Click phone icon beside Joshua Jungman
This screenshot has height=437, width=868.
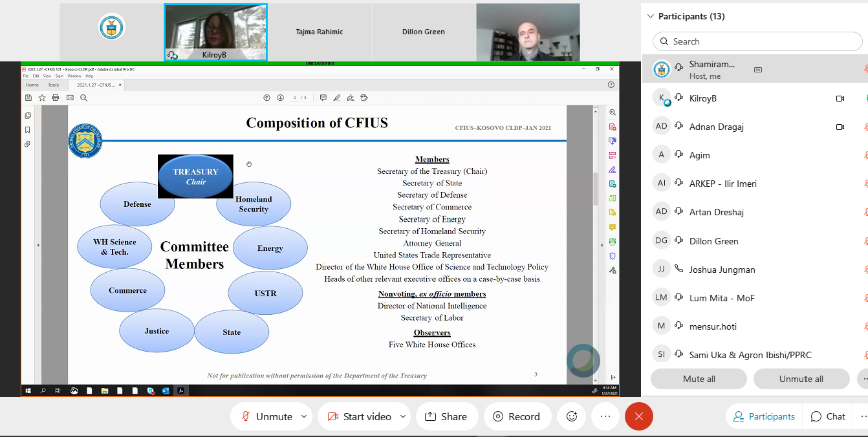pyautogui.click(x=678, y=270)
